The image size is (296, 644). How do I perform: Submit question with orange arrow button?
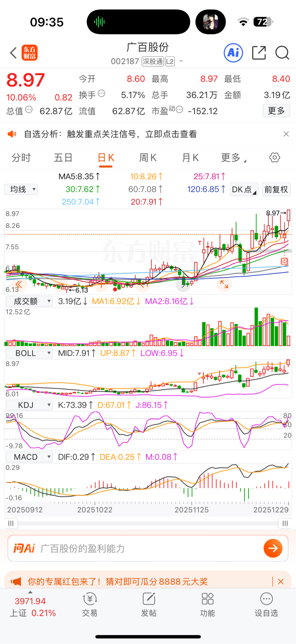273,548
